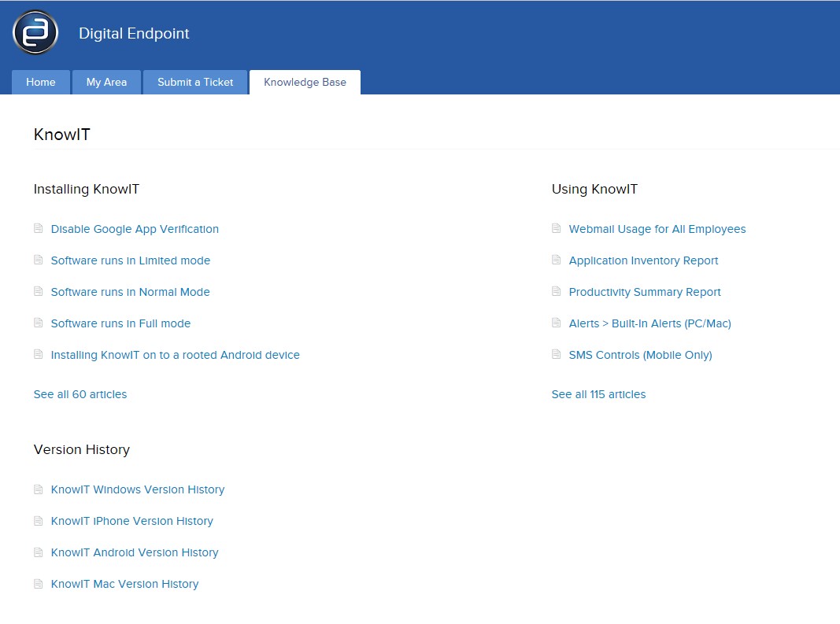This screenshot has width=840, height=624.
Task: Click the Installing KnowIT section heading
Action: [87, 189]
